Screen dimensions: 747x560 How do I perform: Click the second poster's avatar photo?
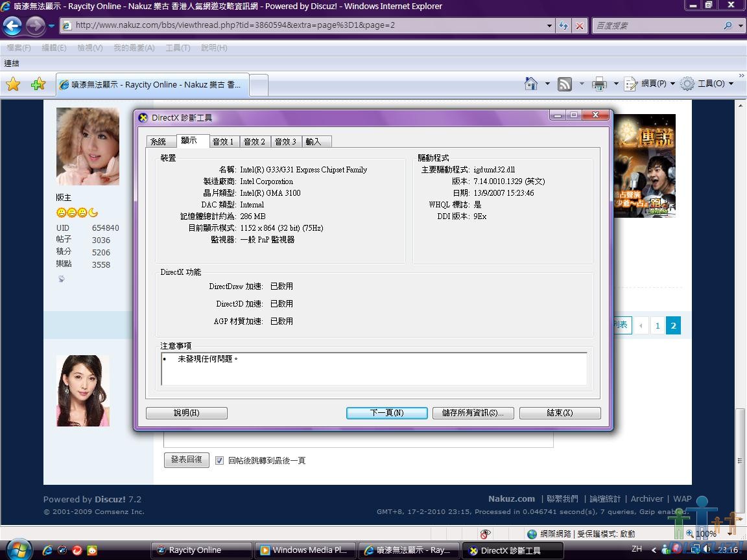(83, 390)
